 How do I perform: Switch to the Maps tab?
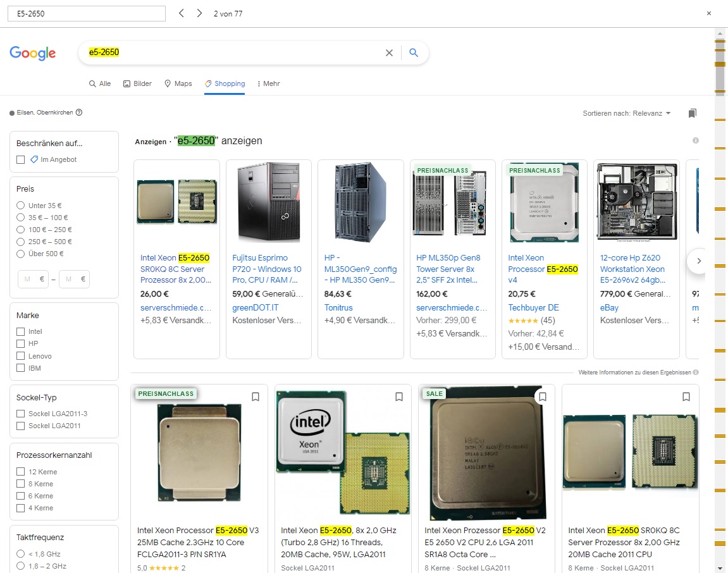(178, 83)
